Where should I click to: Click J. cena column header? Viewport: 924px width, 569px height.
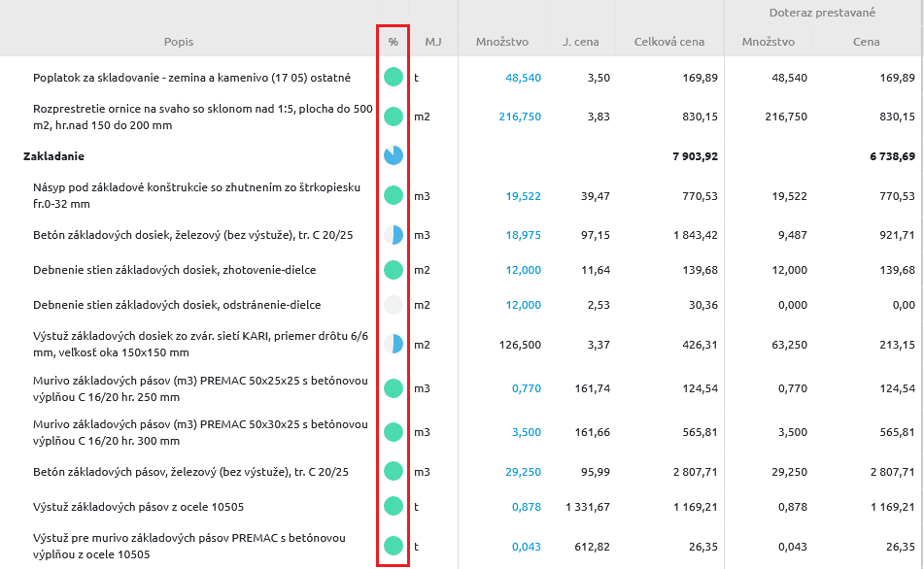(580, 42)
